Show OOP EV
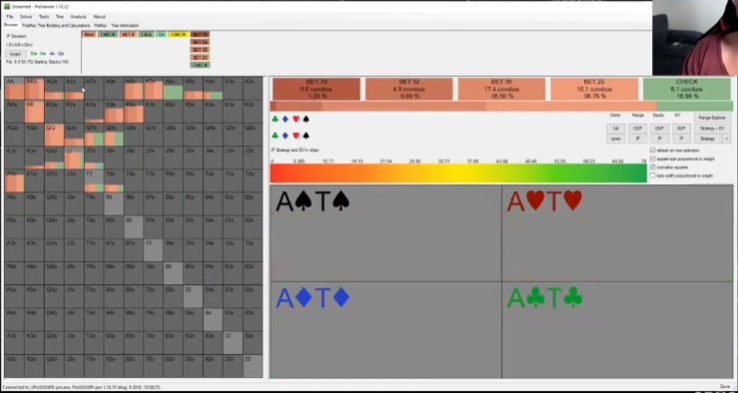The width and height of the screenshot is (738, 393). tap(681, 128)
